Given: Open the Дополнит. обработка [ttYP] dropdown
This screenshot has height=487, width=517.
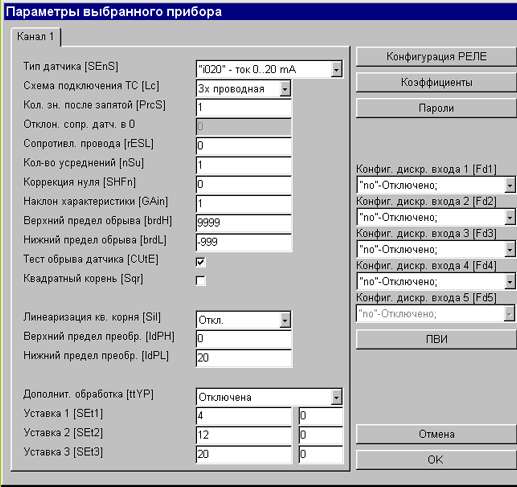Looking at the screenshot, I should pos(269,397).
